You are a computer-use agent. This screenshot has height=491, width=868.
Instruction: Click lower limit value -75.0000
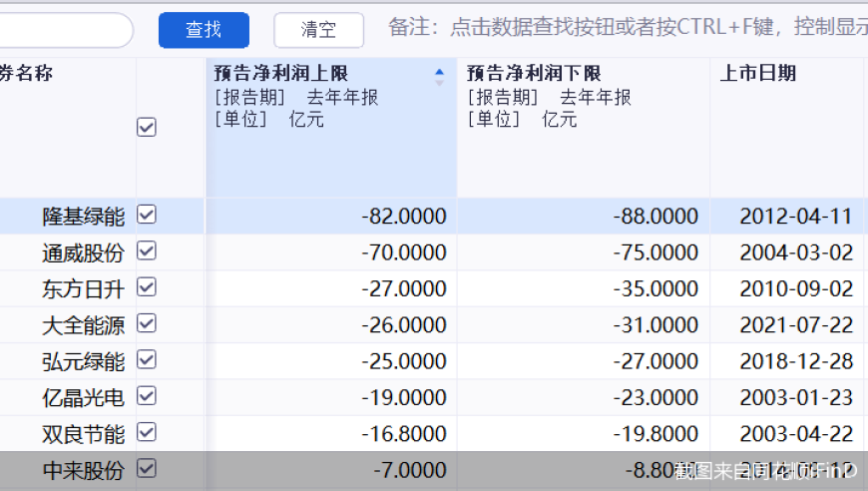(655, 252)
